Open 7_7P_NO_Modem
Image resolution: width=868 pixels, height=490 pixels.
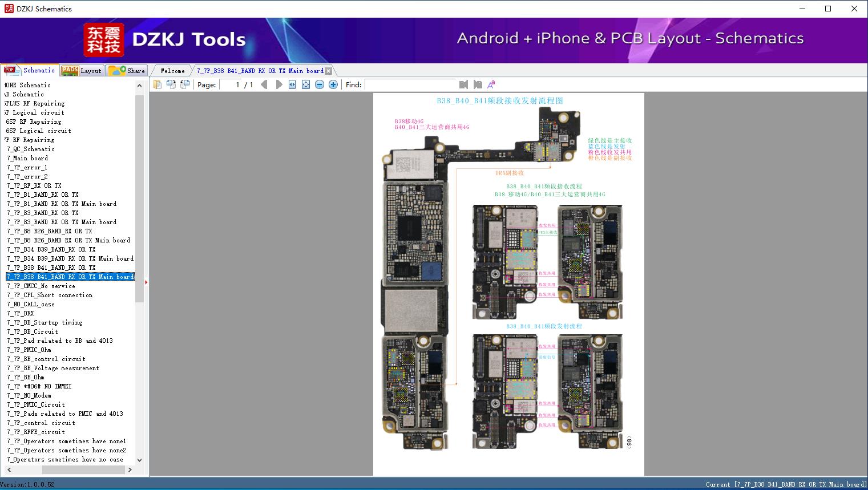click(29, 395)
